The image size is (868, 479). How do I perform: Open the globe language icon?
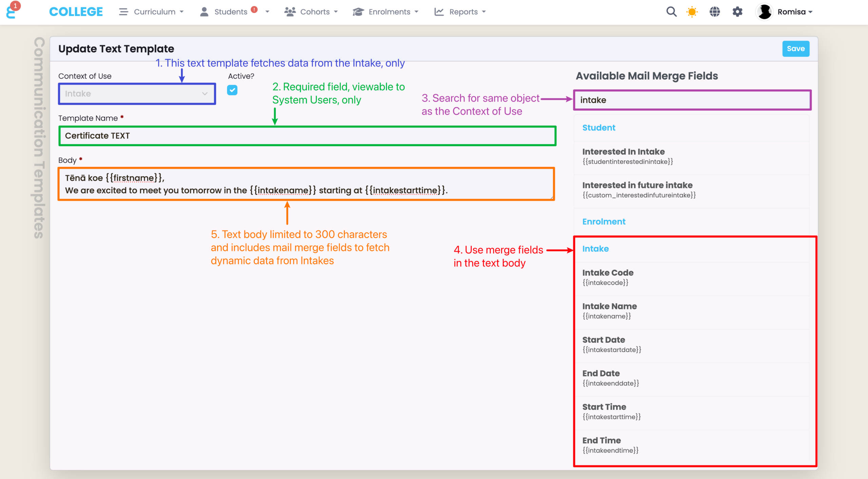point(715,12)
